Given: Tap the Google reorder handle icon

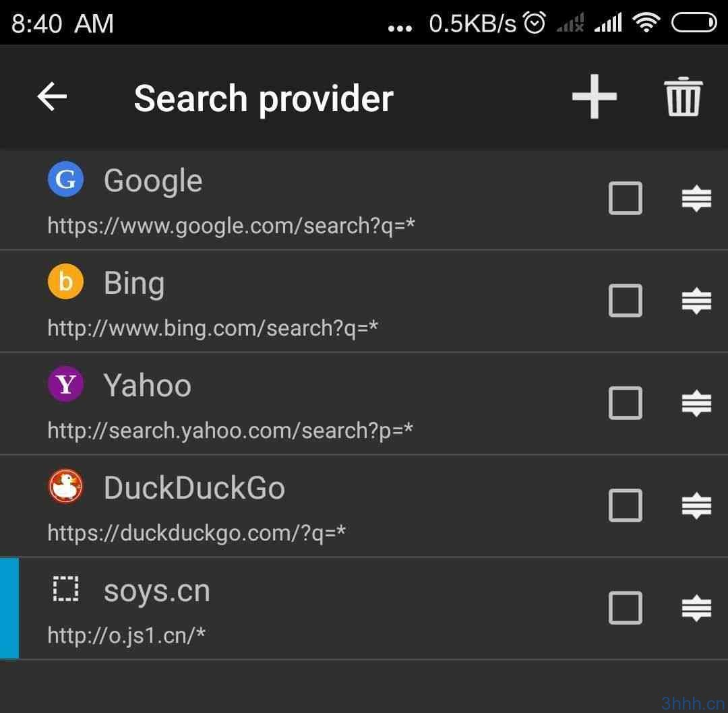Looking at the screenshot, I should 696,199.
